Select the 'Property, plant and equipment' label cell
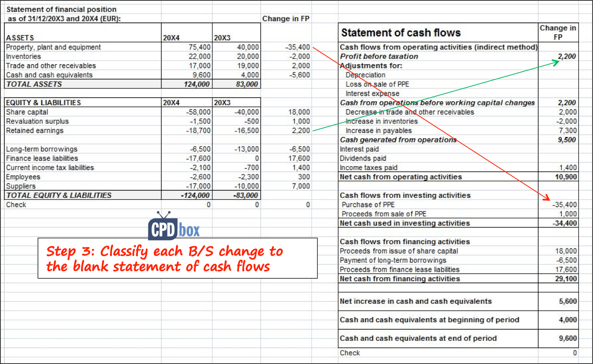 (54, 47)
